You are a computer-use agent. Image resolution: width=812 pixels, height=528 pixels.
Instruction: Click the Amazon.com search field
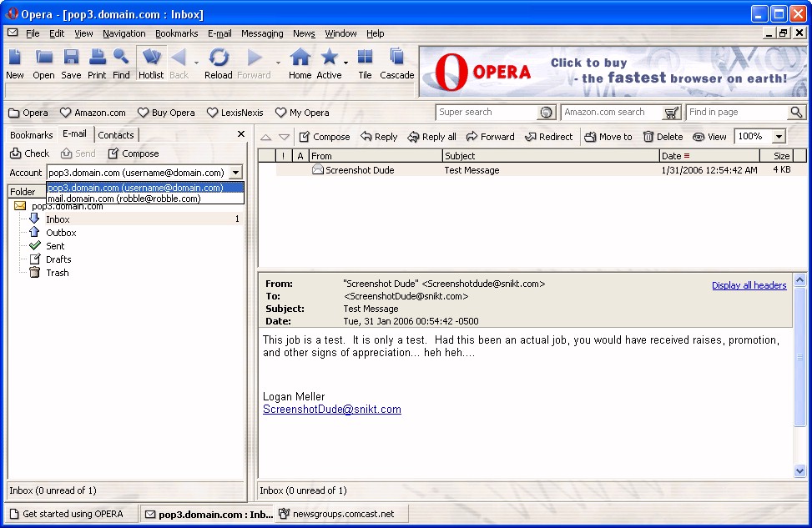click(x=612, y=112)
